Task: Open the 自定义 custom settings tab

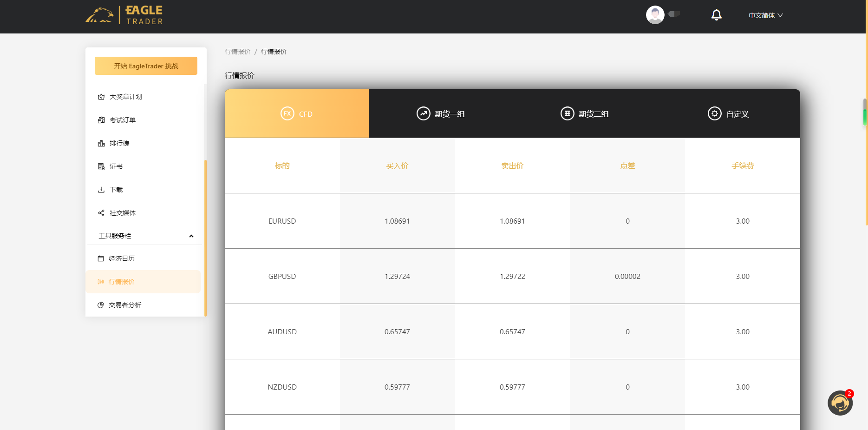Action: (728, 113)
